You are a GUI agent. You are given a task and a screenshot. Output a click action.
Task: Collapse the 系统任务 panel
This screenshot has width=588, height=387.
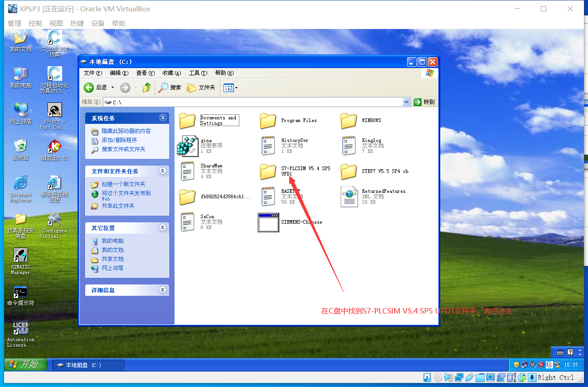pyautogui.click(x=163, y=118)
